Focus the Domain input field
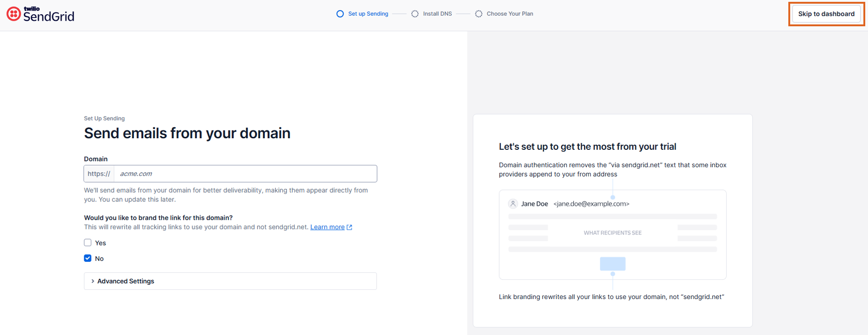 tap(245, 174)
